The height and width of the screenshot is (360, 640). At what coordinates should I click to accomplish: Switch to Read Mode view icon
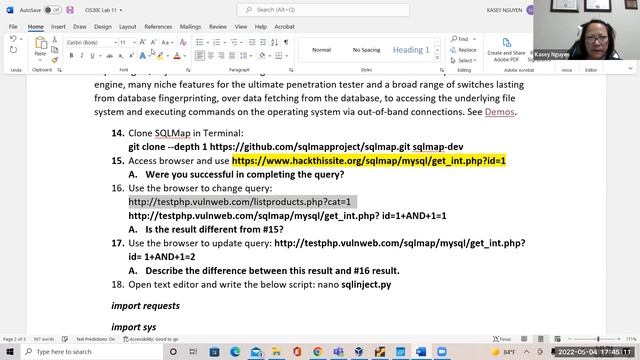click(524, 339)
